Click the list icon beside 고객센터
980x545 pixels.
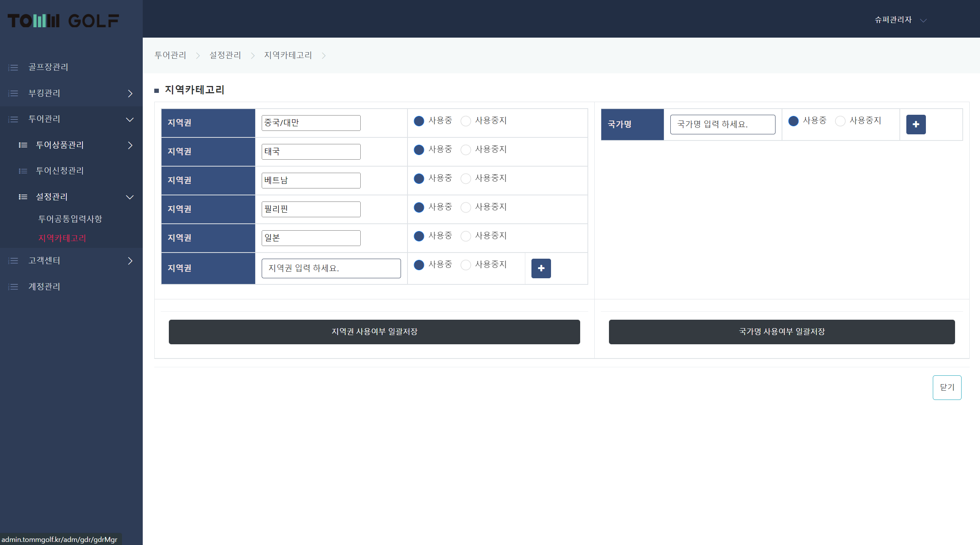[x=13, y=261]
